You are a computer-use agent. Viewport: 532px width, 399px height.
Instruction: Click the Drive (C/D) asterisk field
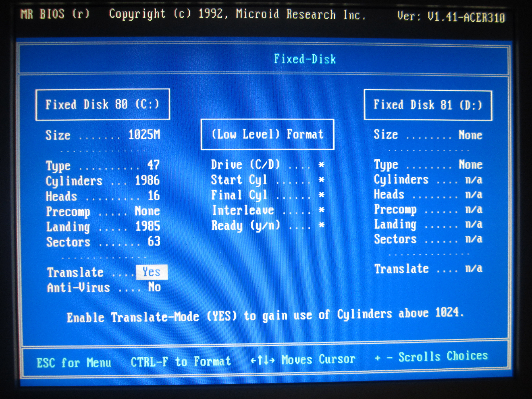pyautogui.click(x=321, y=165)
